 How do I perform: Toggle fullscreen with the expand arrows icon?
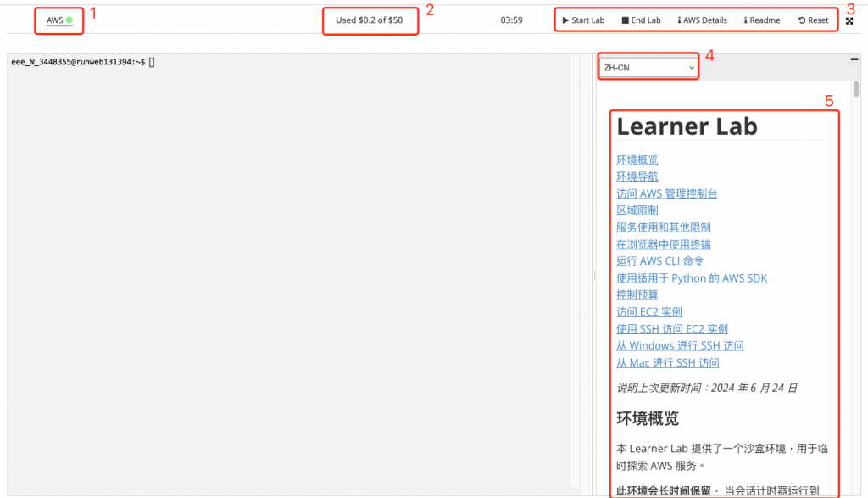(x=849, y=21)
